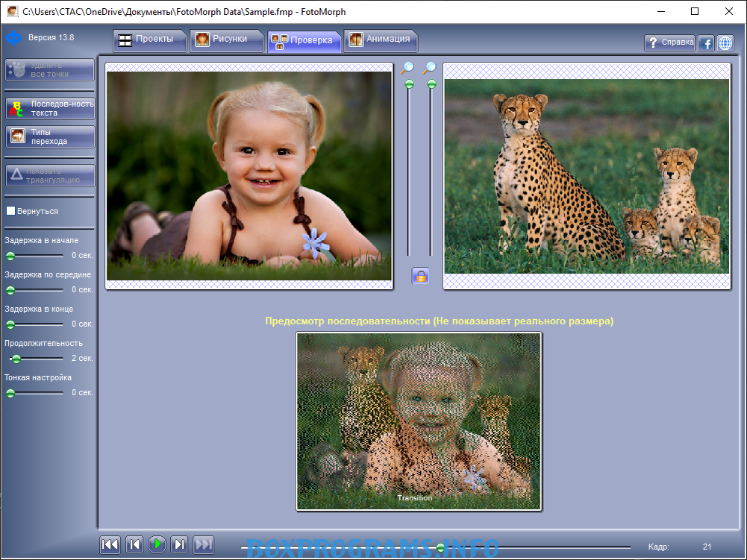Step back one frame
This screenshot has width=747, height=560.
coord(134,544)
